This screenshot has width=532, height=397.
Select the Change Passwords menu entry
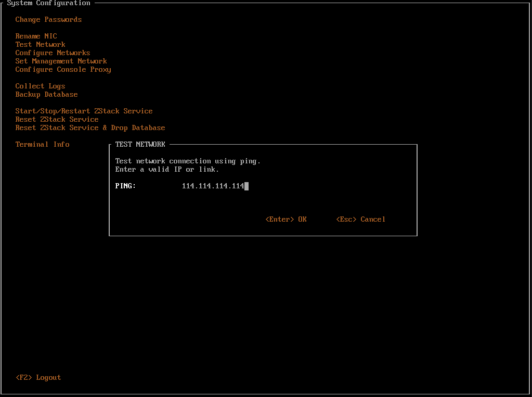48,20
